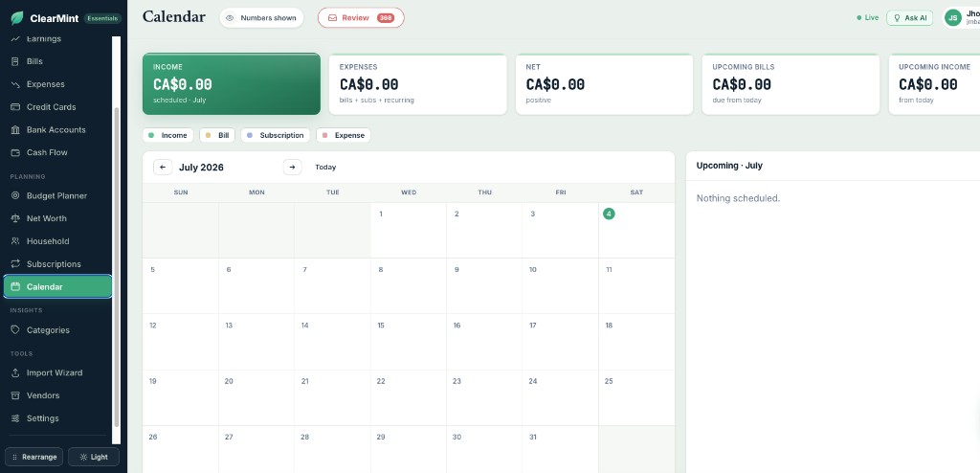Click the Ask AI button
Image resolution: width=980 pixels, height=473 pixels.
tap(909, 18)
